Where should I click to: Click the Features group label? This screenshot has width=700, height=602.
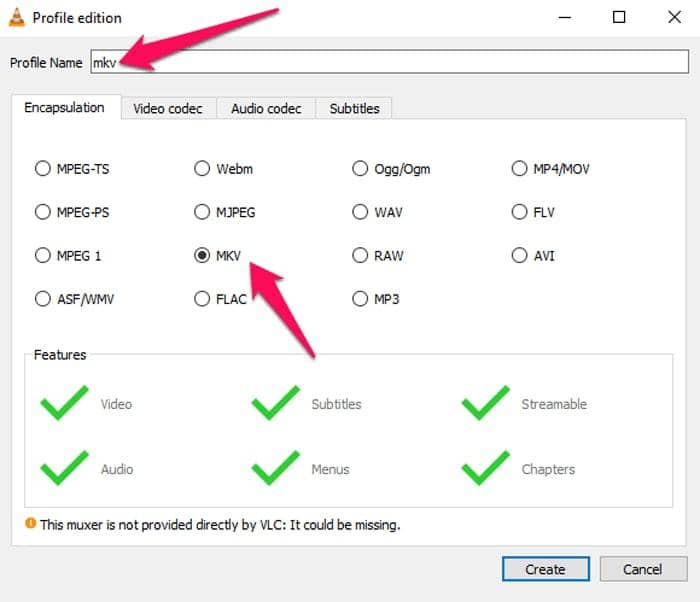pyautogui.click(x=60, y=355)
